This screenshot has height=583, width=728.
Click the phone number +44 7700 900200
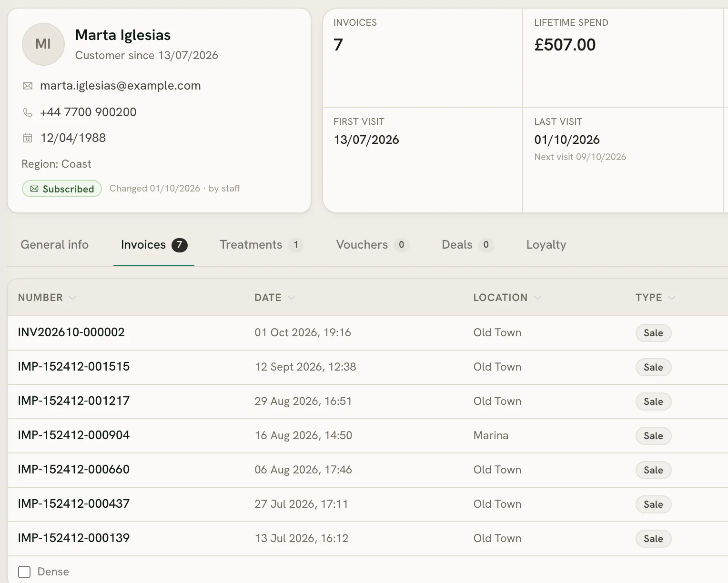tap(88, 112)
